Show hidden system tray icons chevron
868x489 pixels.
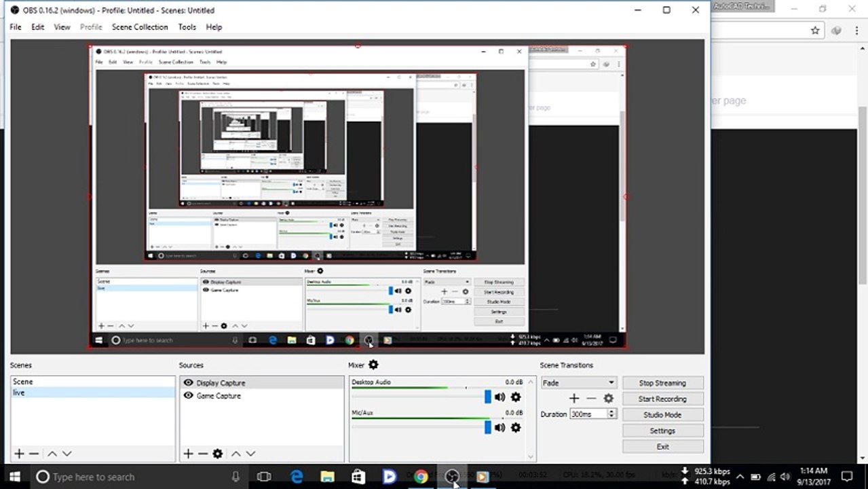coord(740,477)
